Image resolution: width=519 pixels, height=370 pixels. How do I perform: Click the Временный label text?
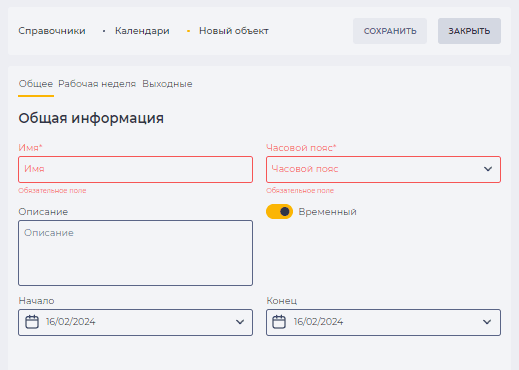pos(327,212)
